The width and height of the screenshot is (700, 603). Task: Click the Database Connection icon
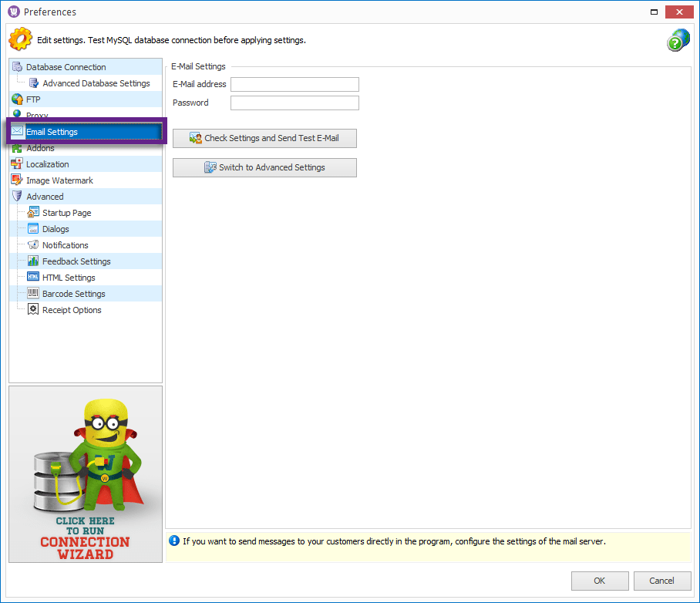[x=17, y=67]
